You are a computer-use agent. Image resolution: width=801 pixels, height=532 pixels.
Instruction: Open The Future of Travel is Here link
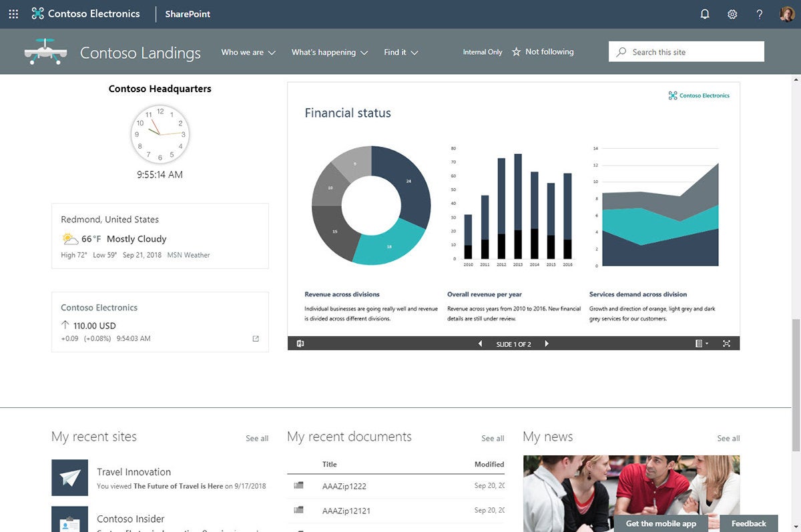178,486
